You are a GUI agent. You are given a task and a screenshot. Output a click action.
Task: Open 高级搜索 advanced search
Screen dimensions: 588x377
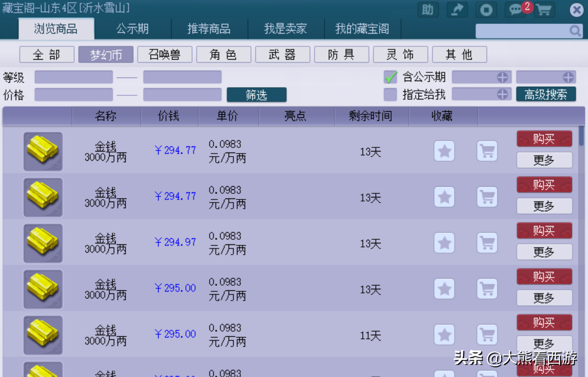tap(546, 94)
